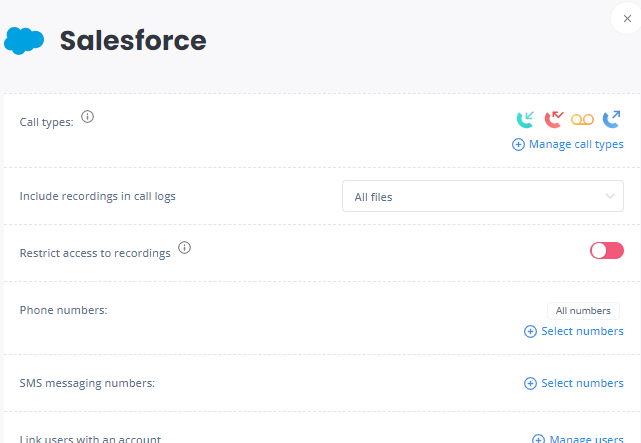Screen dimensions: 641x443
Task: Expand the chevron in the All files dropdown
Action: [610, 196]
